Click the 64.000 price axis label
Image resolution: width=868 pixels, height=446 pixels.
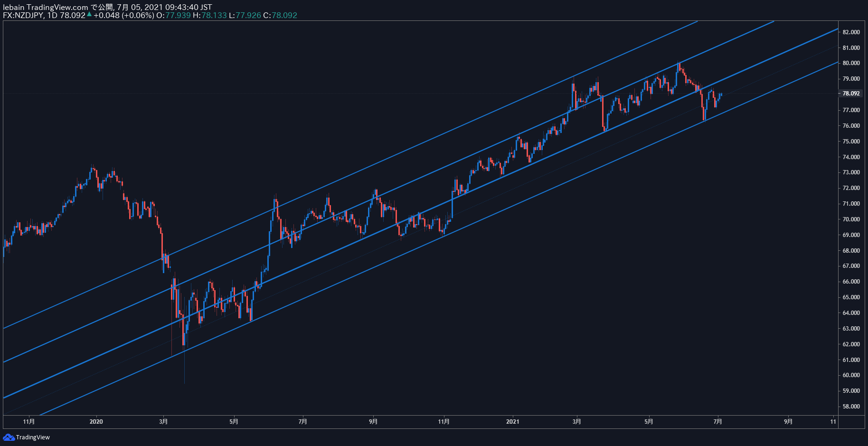pyautogui.click(x=851, y=313)
